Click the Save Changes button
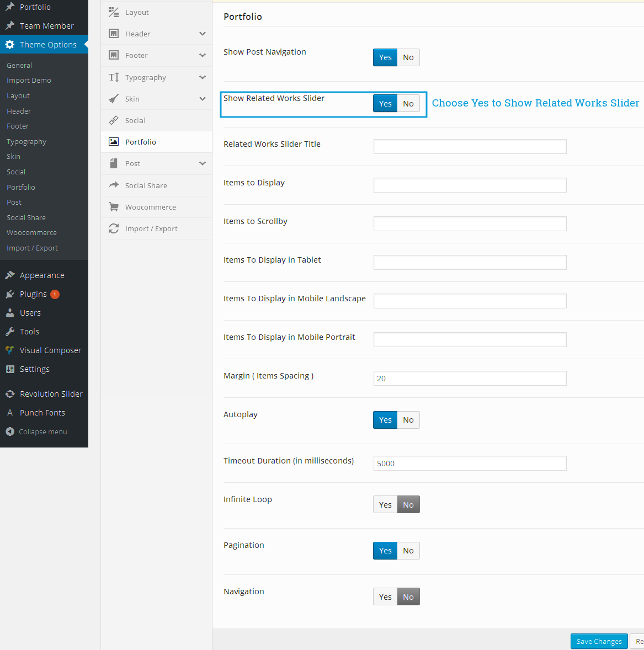The height and width of the screenshot is (650, 644). click(599, 641)
